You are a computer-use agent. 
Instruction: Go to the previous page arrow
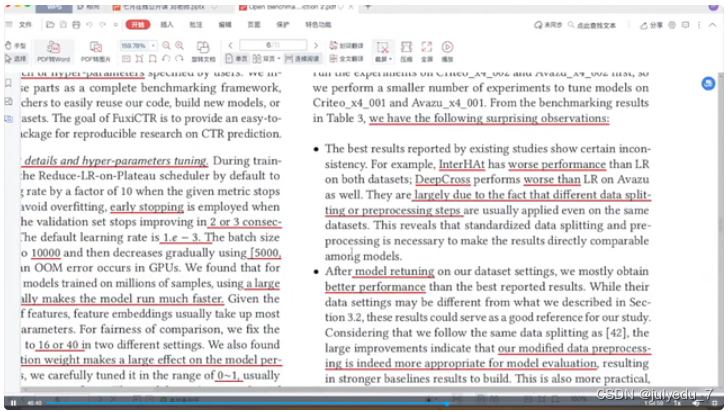point(230,46)
